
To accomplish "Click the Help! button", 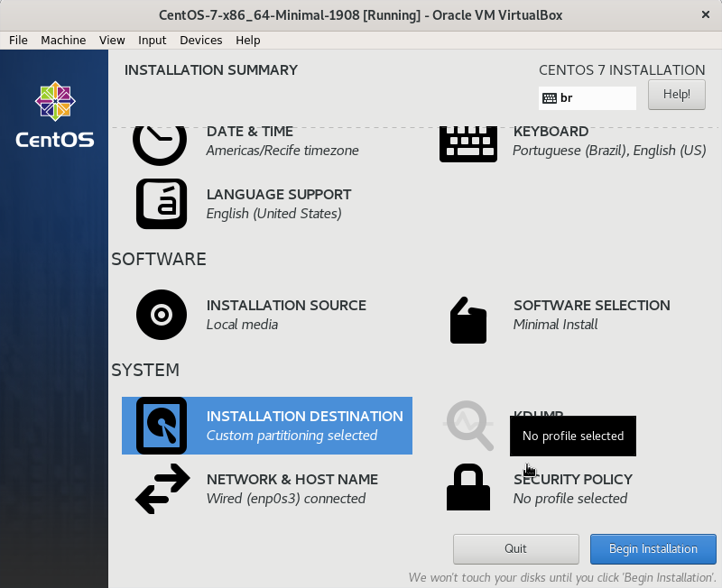I will pyautogui.click(x=676, y=95).
